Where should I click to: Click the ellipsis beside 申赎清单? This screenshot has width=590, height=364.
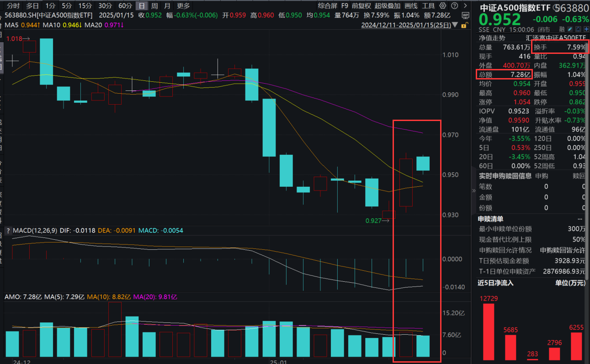click(x=580, y=219)
